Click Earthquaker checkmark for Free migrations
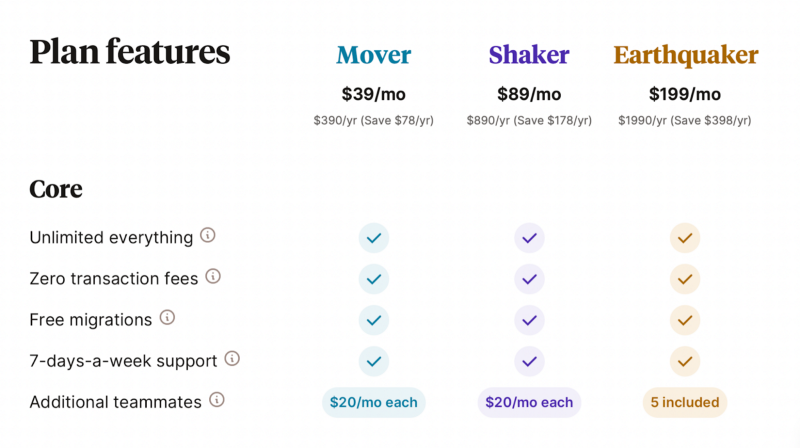Screen dimensions: 800x448 tap(685, 320)
